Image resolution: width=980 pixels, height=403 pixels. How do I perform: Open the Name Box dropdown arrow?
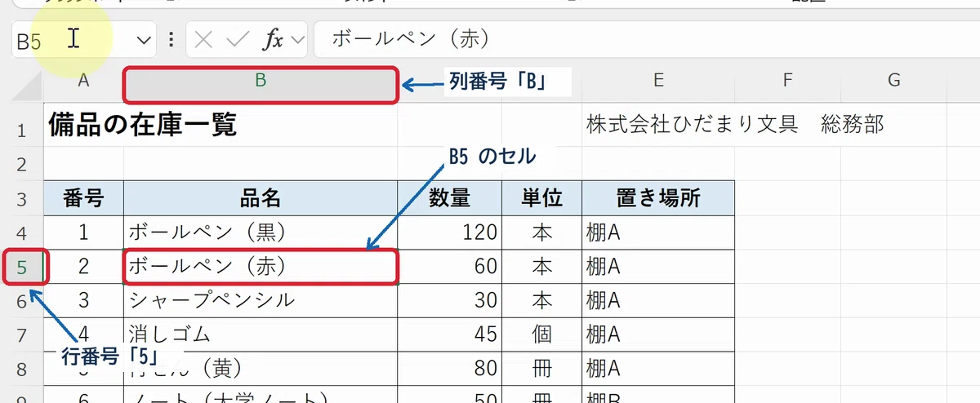coord(145,39)
